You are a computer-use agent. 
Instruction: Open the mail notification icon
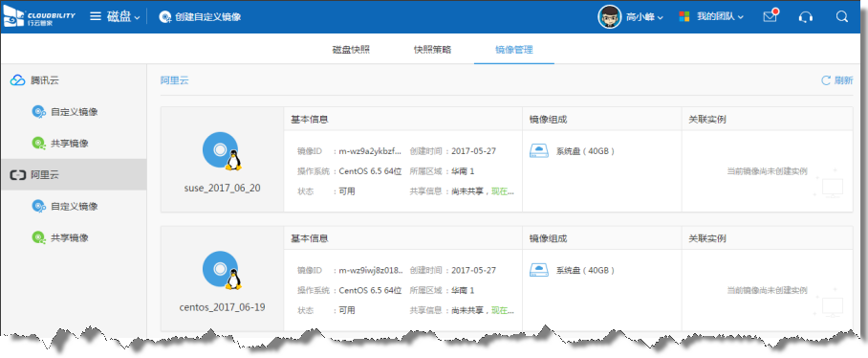click(770, 16)
